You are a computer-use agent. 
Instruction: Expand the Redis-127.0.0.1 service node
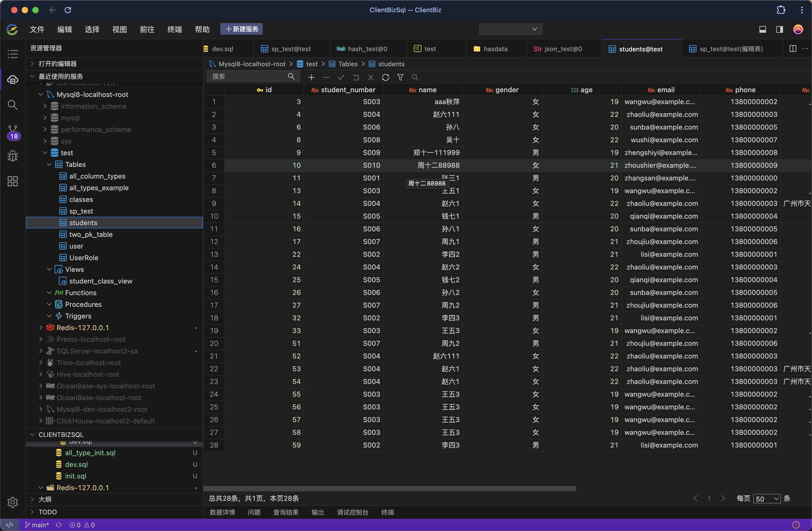point(41,328)
